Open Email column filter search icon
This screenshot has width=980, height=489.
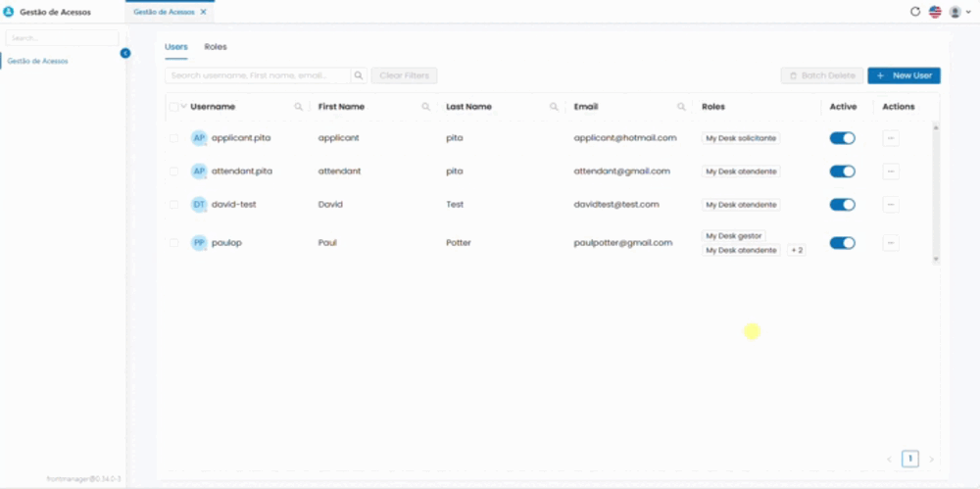(682, 107)
